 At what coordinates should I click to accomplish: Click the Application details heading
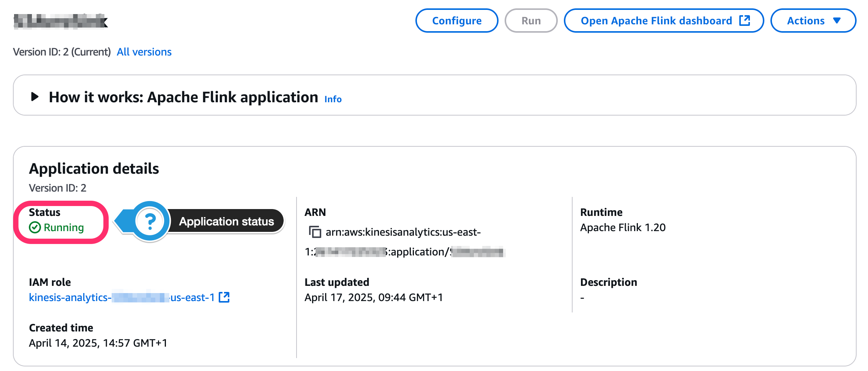[94, 168]
